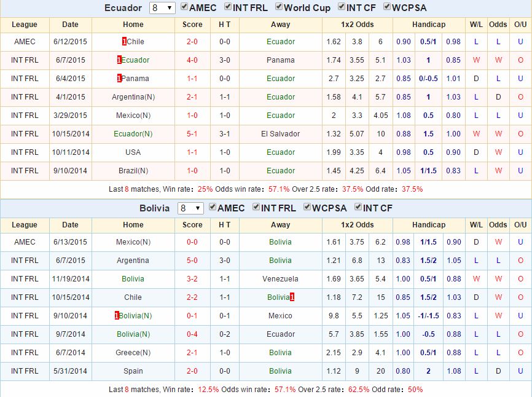Toggle the World Cup checkbox for Ecuador
Screen dimensions: 532x397
279,7
